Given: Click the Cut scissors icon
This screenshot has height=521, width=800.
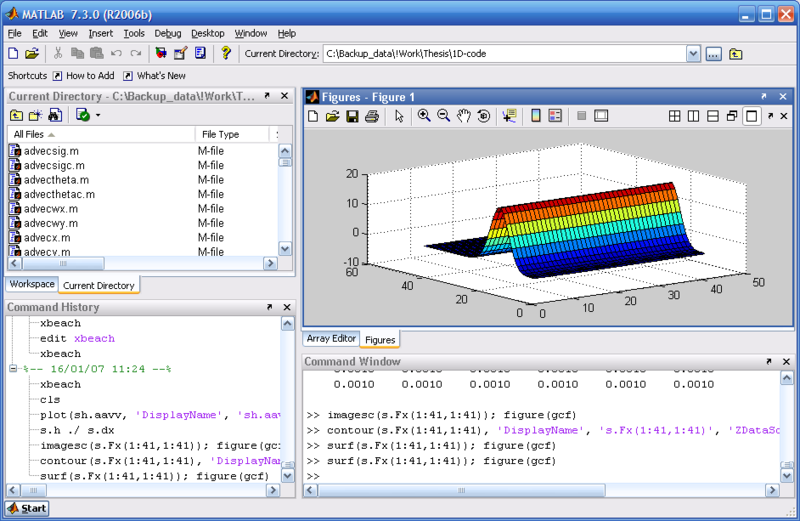Looking at the screenshot, I should pos(58,54).
